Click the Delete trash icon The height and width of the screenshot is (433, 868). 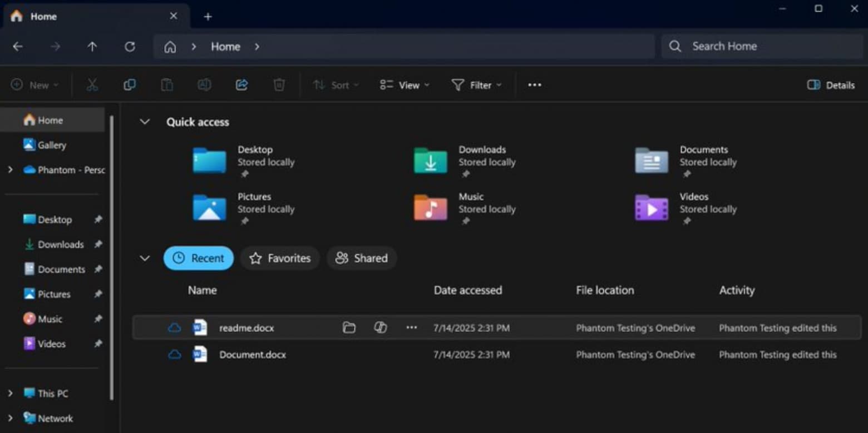(279, 85)
